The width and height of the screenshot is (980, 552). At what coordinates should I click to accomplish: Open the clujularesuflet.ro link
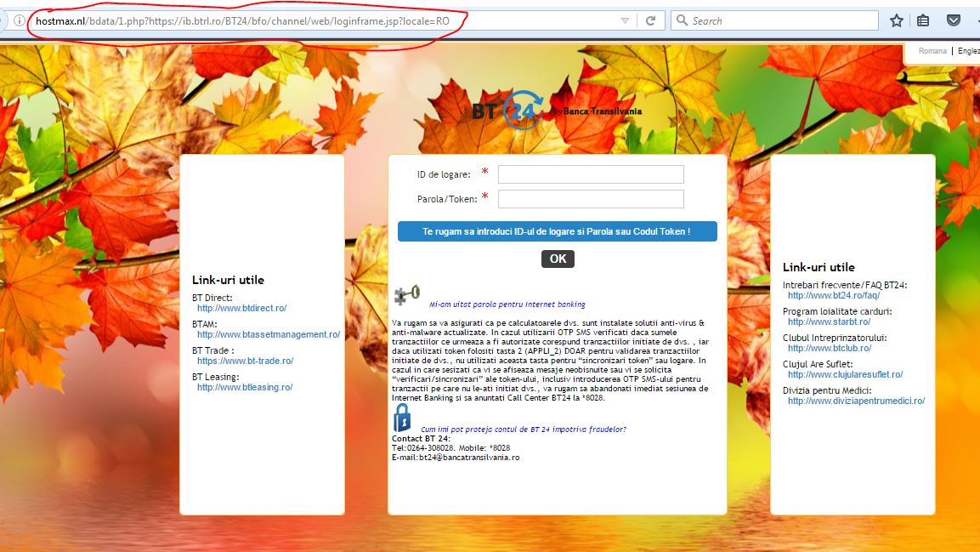[x=845, y=374]
